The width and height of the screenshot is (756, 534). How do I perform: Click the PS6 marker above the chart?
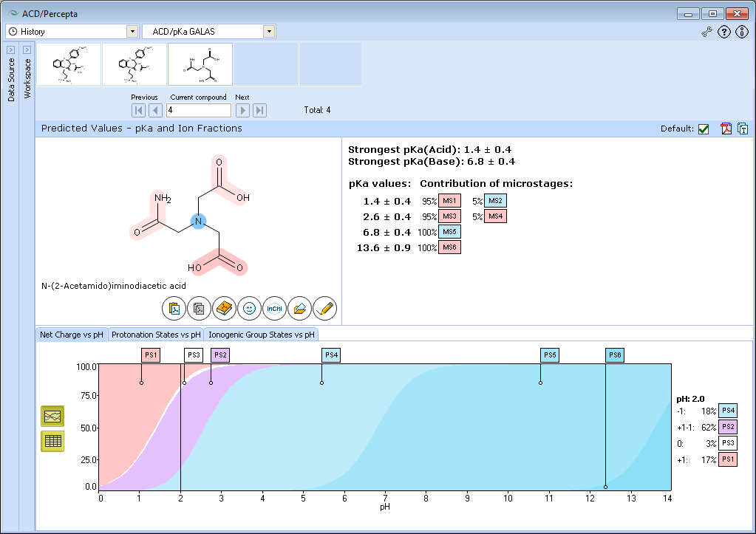[615, 355]
